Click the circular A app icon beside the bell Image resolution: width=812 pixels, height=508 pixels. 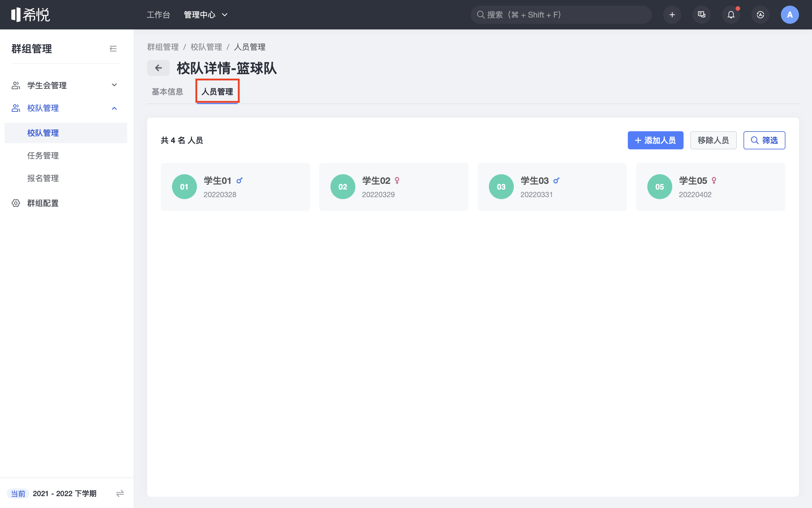(760, 15)
